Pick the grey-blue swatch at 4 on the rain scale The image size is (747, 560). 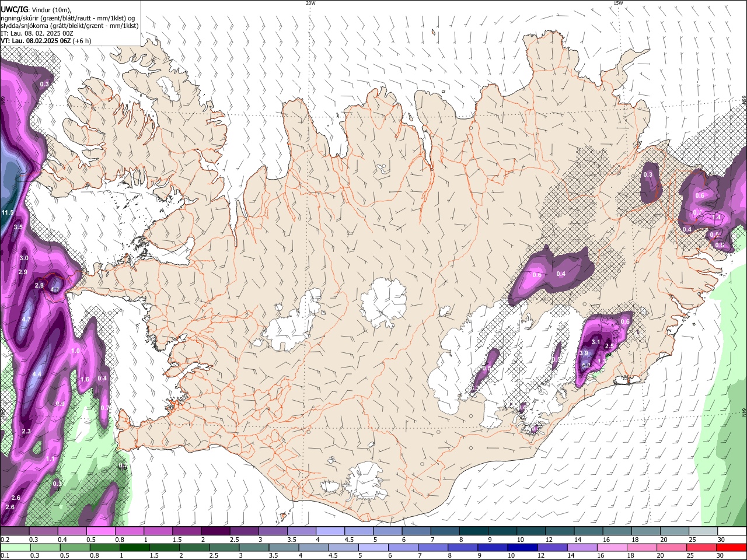(x=313, y=547)
